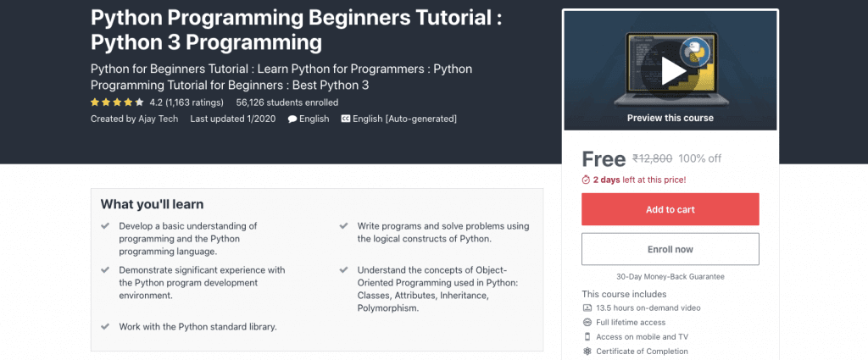This screenshot has width=868, height=360.
Task: Click 'Work with the Python standard library.' text
Action: 198,326
